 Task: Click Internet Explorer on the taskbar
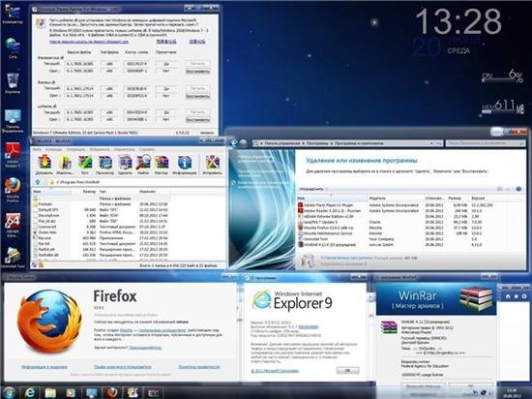tap(30, 392)
